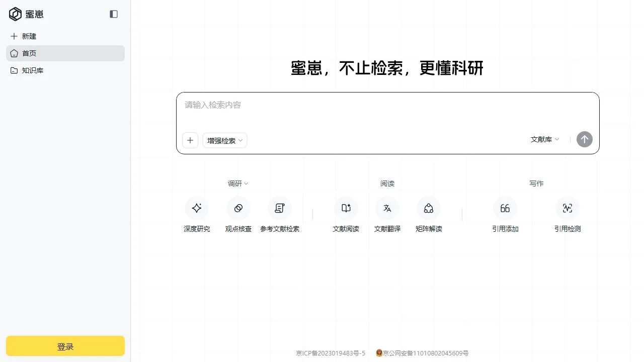Click the 登录 button
This screenshot has width=644, height=362.
(x=65, y=346)
